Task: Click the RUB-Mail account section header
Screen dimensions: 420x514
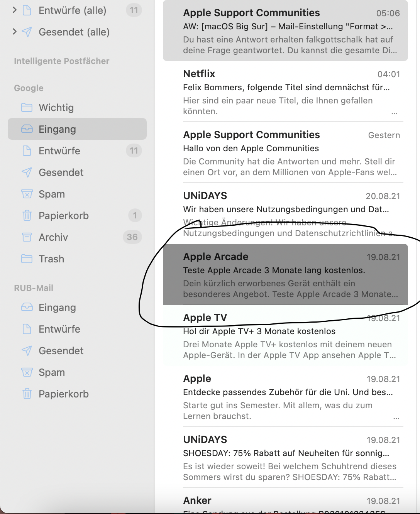Action: 34,288
